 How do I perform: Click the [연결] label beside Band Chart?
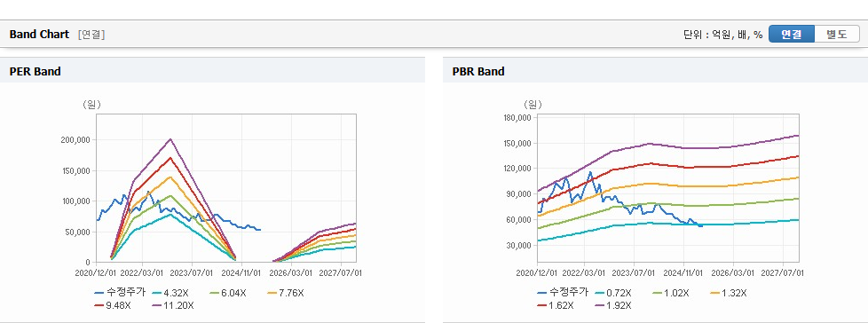pos(91,35)
